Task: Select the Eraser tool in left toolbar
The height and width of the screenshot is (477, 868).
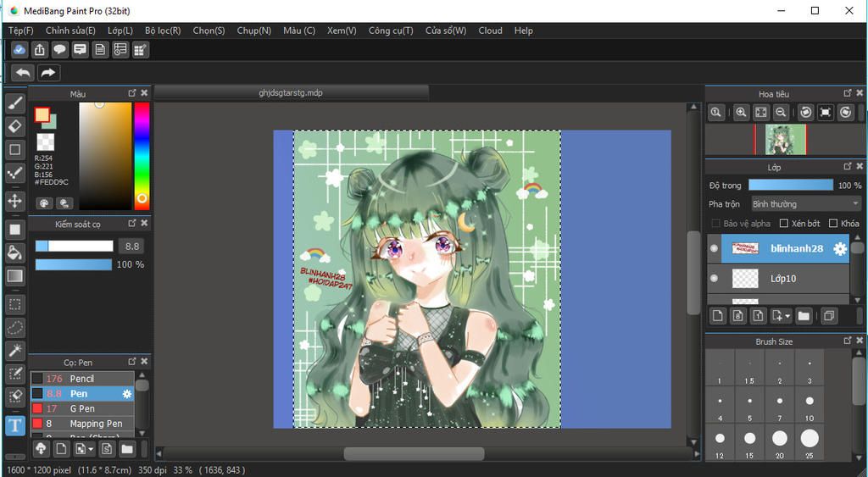Action: click(x=15, y=126)
